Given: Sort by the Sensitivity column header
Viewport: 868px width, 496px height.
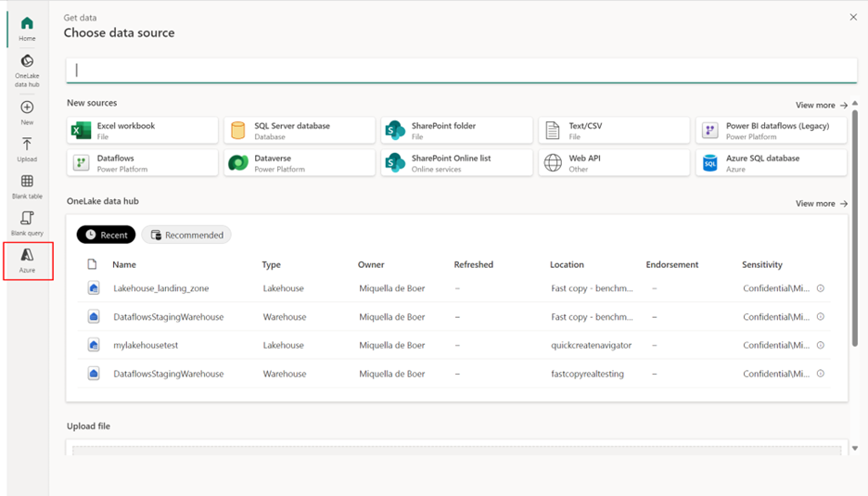Looking at the screenshot, I should (762, 264).
